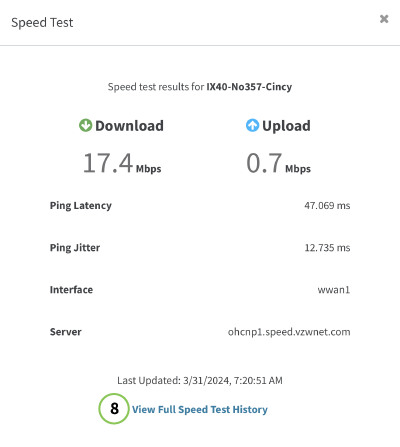The height and width of the screenshot is (447, 400).
Task: Click the 47.069 ms latency value
Action: (x=327, y=206)
